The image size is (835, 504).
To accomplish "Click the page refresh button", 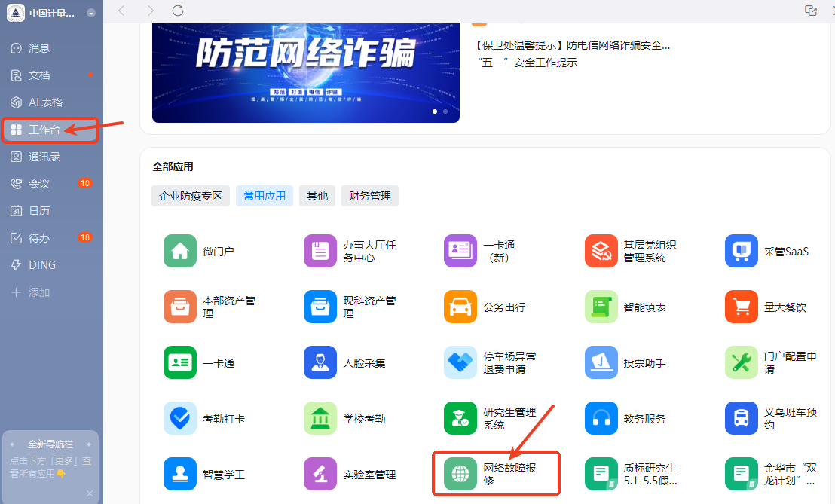I will (178, 11).
